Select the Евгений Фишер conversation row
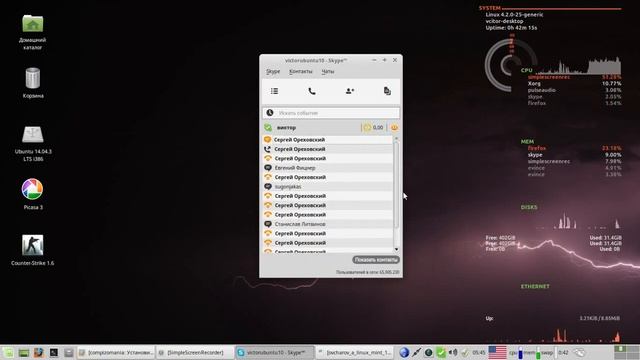This screenshot has width=640, height=360. [328, 168]
